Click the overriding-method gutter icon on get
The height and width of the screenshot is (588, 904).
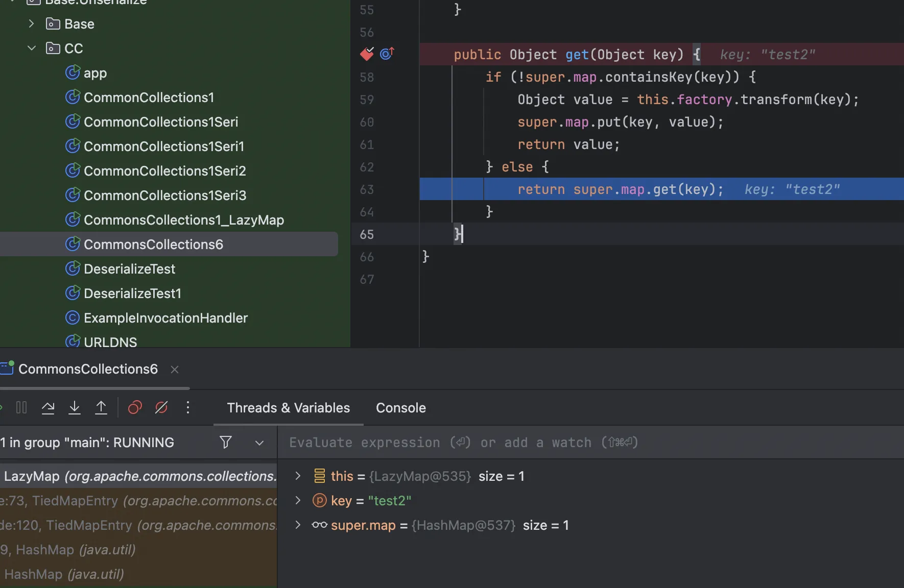(387, 54)
